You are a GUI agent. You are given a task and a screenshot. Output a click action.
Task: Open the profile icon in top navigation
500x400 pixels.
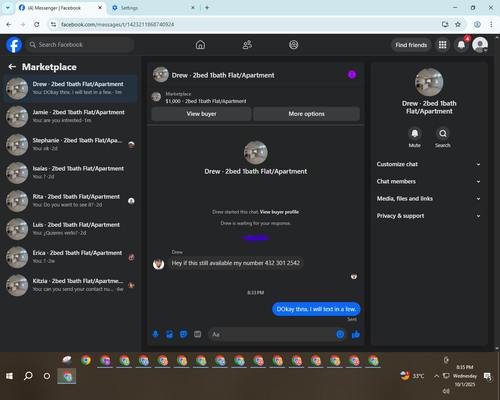point(294,45)
